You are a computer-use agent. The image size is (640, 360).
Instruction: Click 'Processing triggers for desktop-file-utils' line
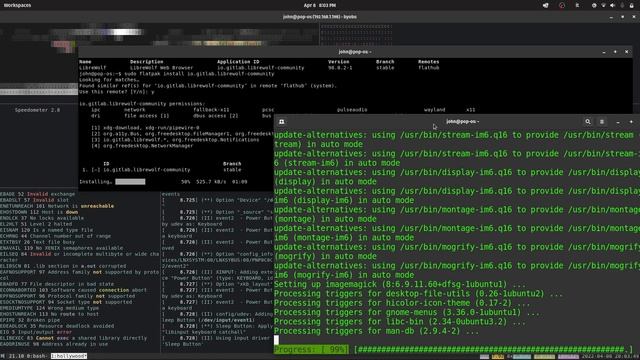(x=418, y=294)
